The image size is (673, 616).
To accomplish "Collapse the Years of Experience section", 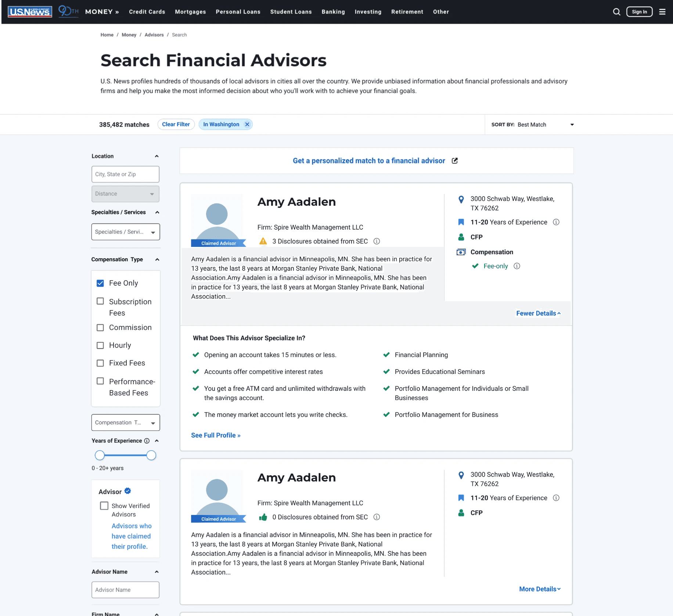I will coord(157,441).
